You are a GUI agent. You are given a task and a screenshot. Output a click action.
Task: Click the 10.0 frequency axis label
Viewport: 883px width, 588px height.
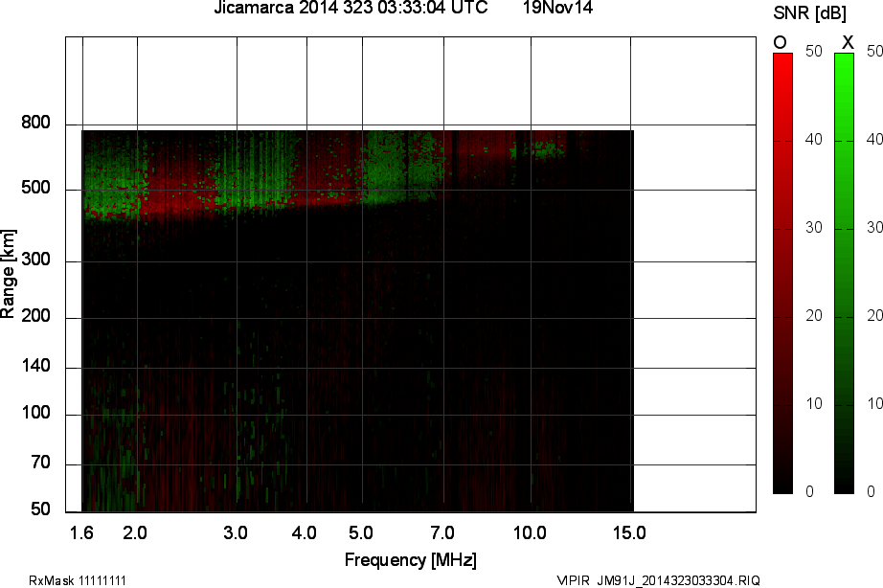pos(530,532)
